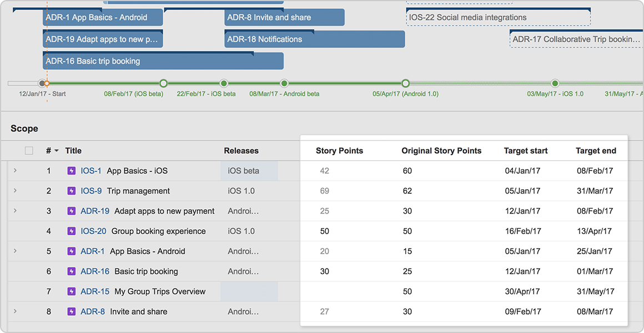Viewport: 644px width, 333px height.
Task: Click the epic icon beside ADR-16 row
Action: coord(72,271)
